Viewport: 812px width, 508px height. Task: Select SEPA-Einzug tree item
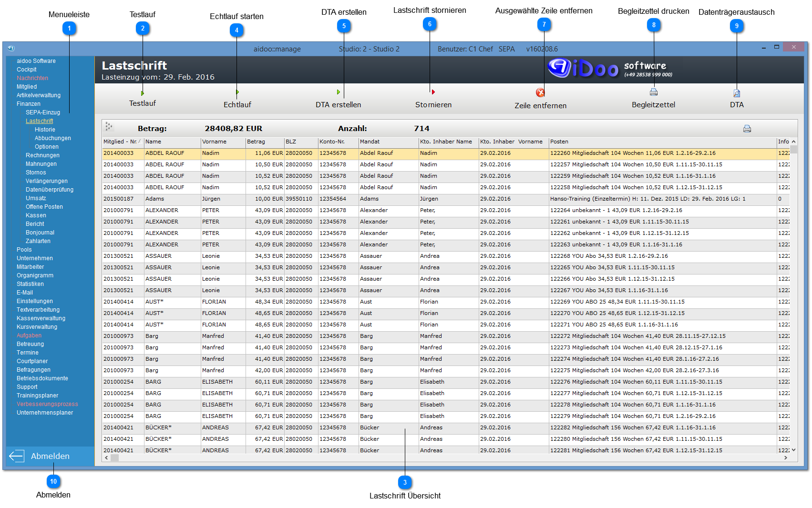pyautogui.click(x=43, y=112)
